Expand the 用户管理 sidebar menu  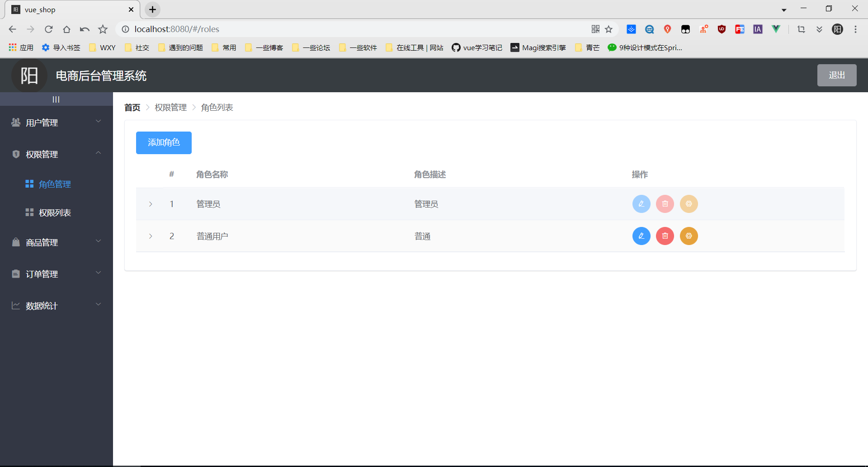click(x=57, y=123)
